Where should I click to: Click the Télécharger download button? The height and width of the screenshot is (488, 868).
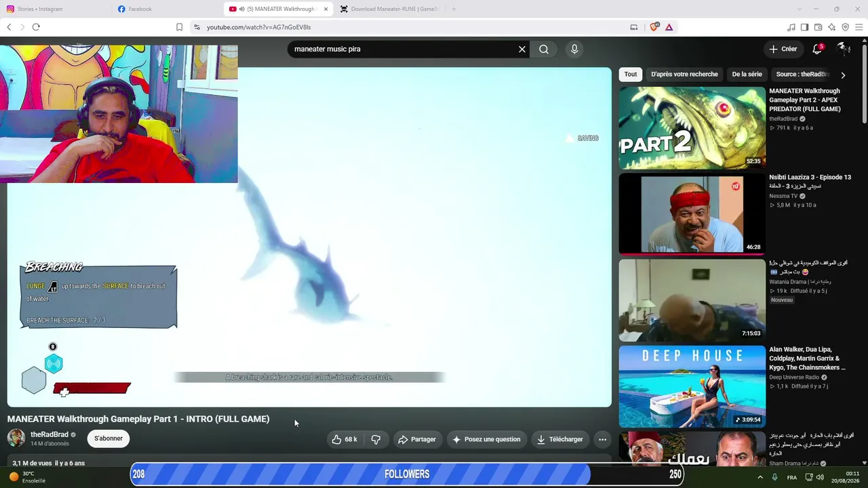click(x=559, y=439)
